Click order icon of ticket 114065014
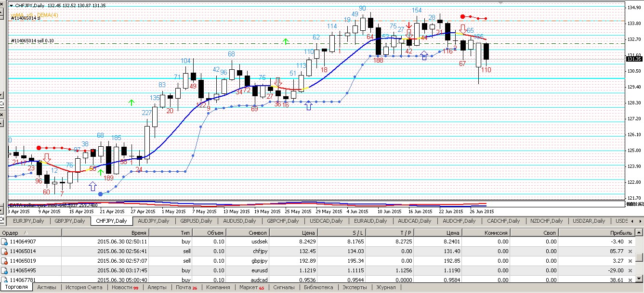Image resolution: width=644 pixels, height=293 pixels. click(x=5, y=251)
